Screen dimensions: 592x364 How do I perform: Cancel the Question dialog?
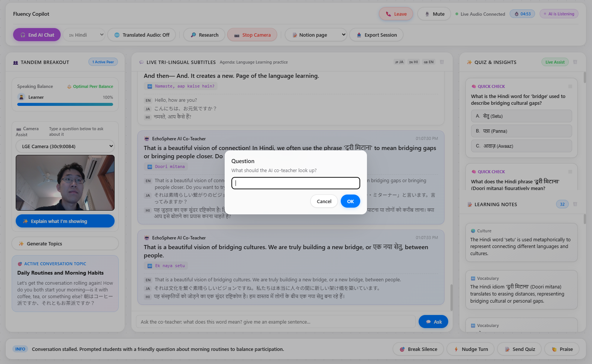pyautogui.click(x=324, y=201)
